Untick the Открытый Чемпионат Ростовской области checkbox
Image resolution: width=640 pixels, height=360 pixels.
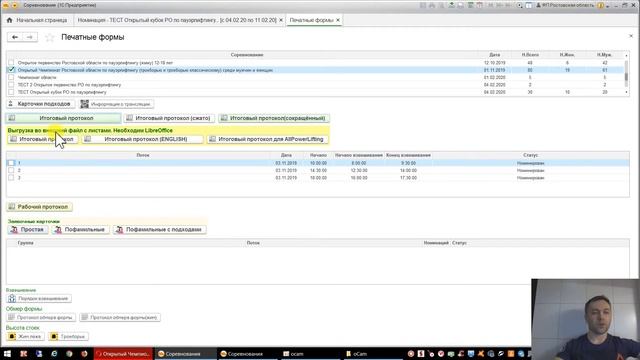(11, 70)
